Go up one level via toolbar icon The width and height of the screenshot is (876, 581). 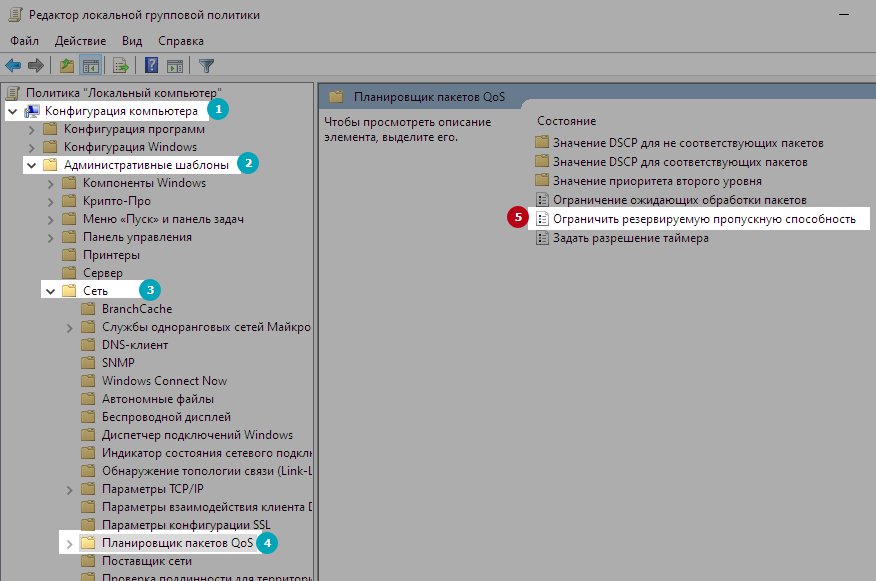point(67,66)
